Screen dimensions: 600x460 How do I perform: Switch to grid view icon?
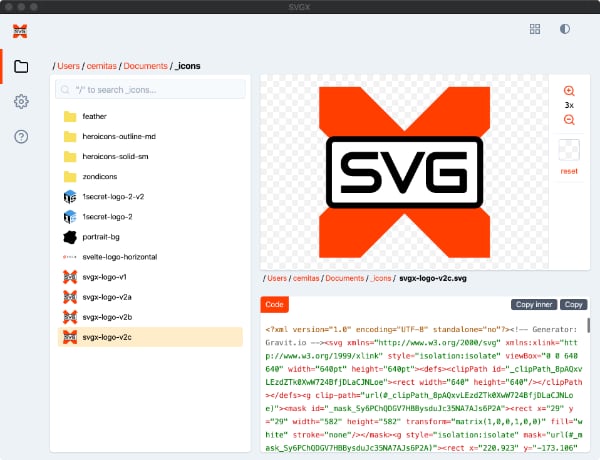[x=535, y=29]
